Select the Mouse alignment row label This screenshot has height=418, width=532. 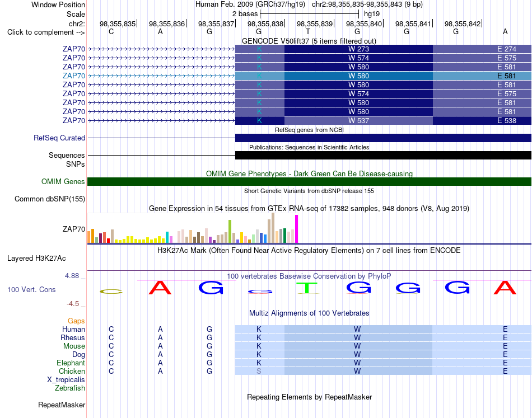click(74, 346)
